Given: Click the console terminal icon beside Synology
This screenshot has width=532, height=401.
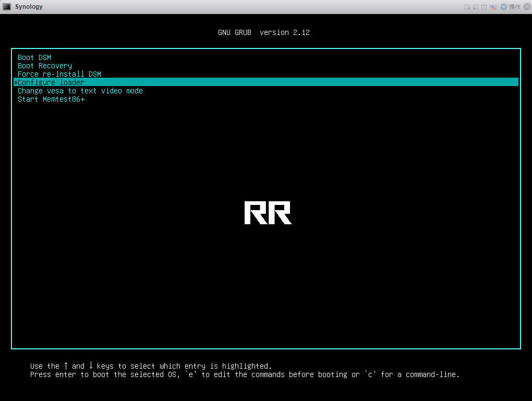Looking at the screenshot, I should click(x=7, y=7).
